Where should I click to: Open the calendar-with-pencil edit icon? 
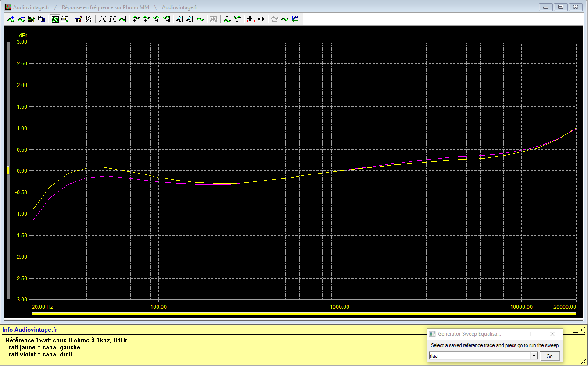79,19
